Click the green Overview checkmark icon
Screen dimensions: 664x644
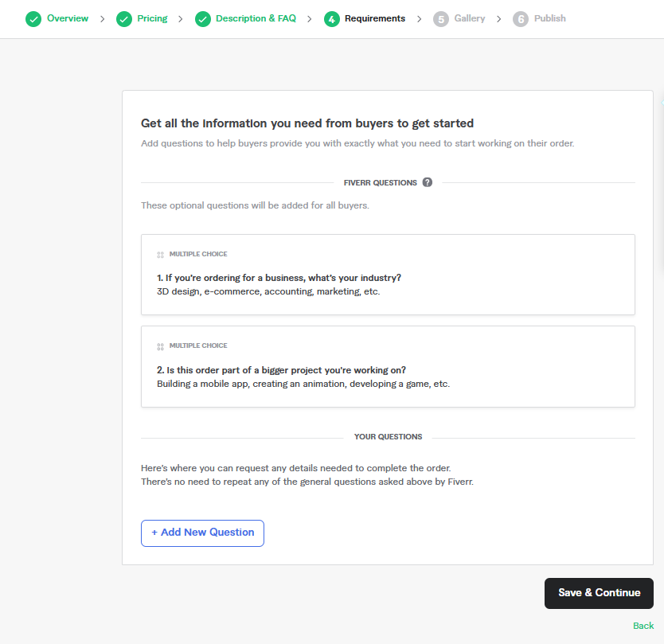pyautogui.click(x=33, y=19)
